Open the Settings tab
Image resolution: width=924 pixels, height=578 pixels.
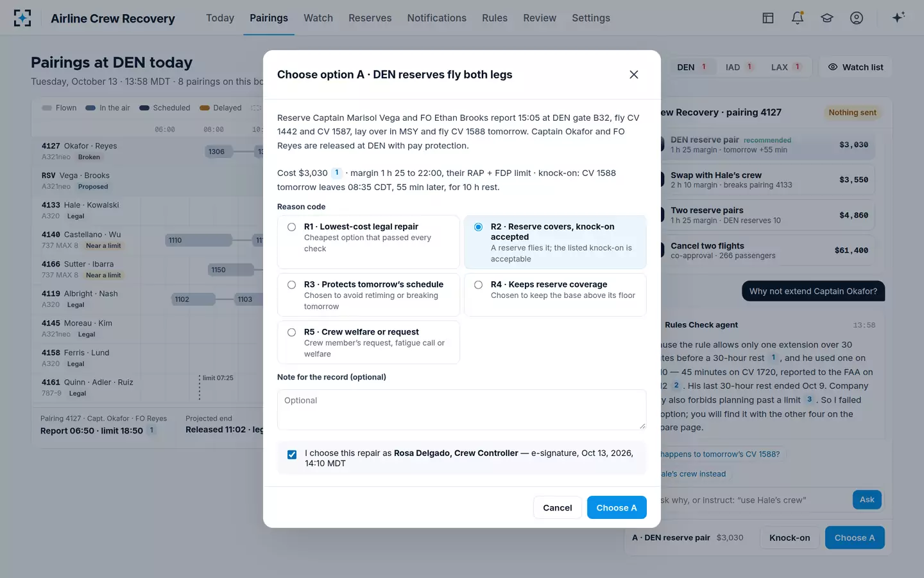coord(591,18)
